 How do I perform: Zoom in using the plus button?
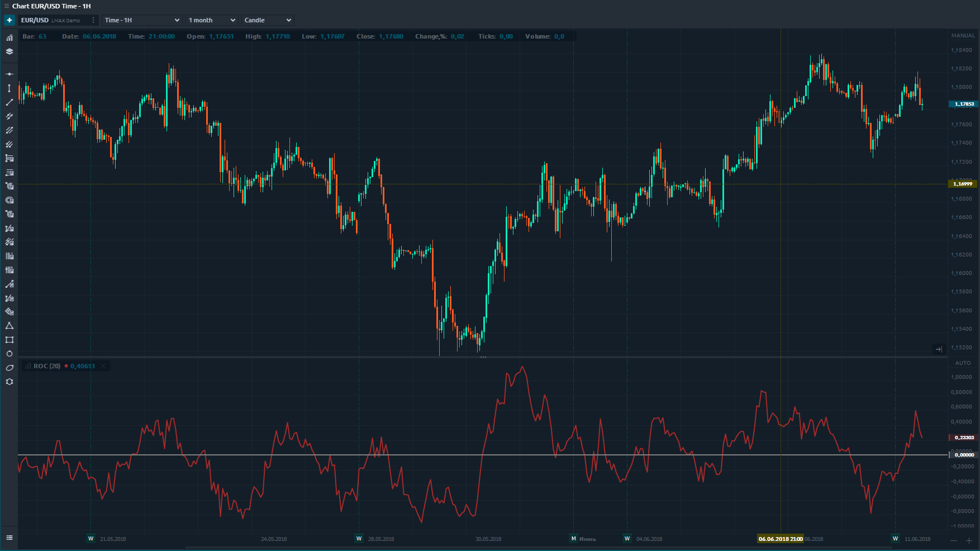[969, 540]
